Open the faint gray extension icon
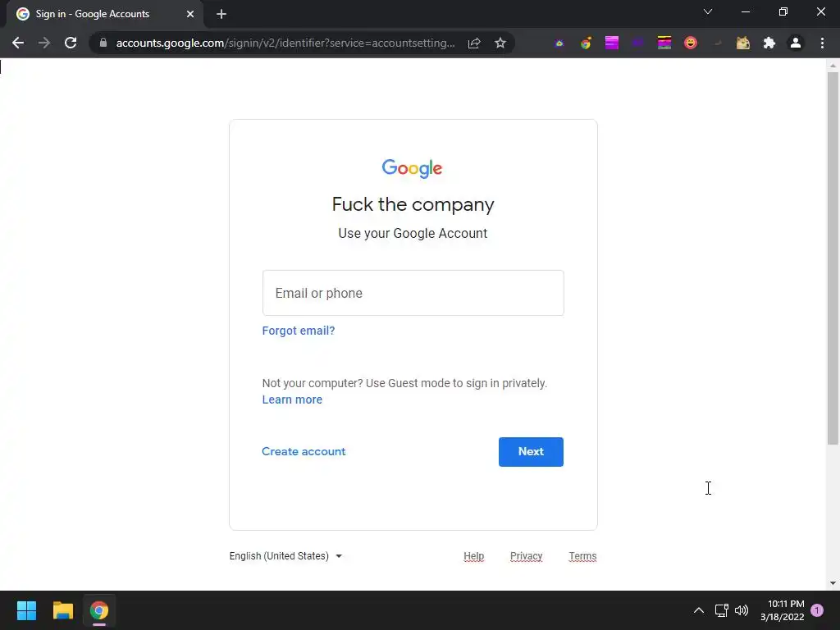Image resolution: width=840 pixels, height=630 pixels. (717, 43)
